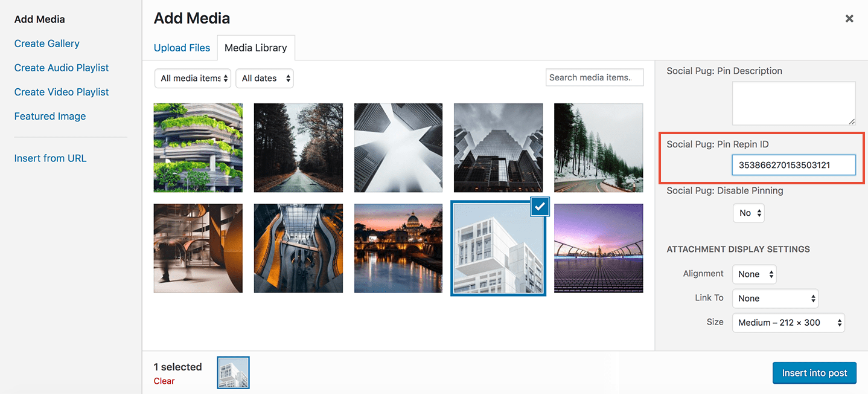Select the forest road photo

pyautogui.click(x=298, y=147)
